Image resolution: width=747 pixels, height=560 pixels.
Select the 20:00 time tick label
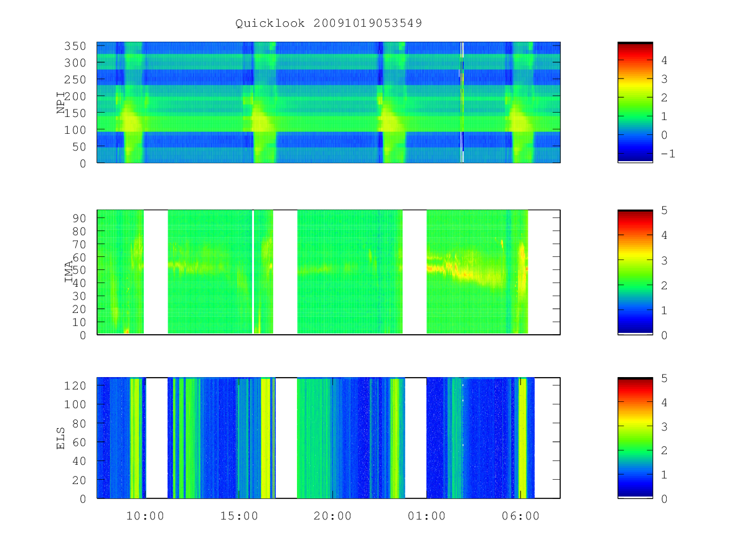coord(332,516)
